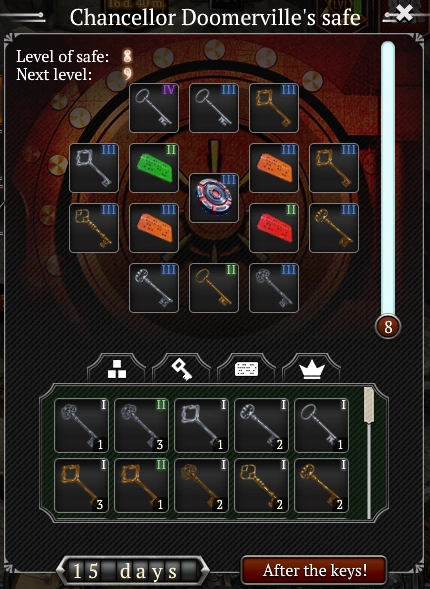Click the 15 days timer display
The image size is (430, 589).
132,571
